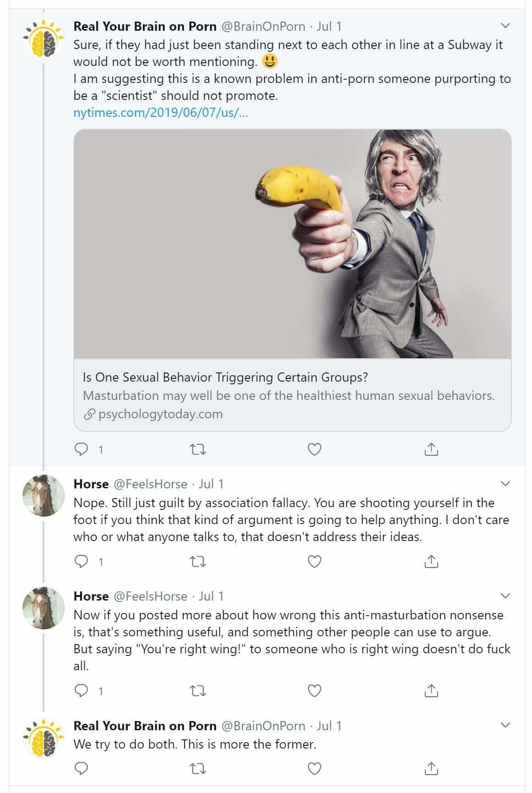Image resolution: width=532 pixels, height=793 pixels.
Task: Open the nytimes.com link in the tweet
Action: click(160, 113)
